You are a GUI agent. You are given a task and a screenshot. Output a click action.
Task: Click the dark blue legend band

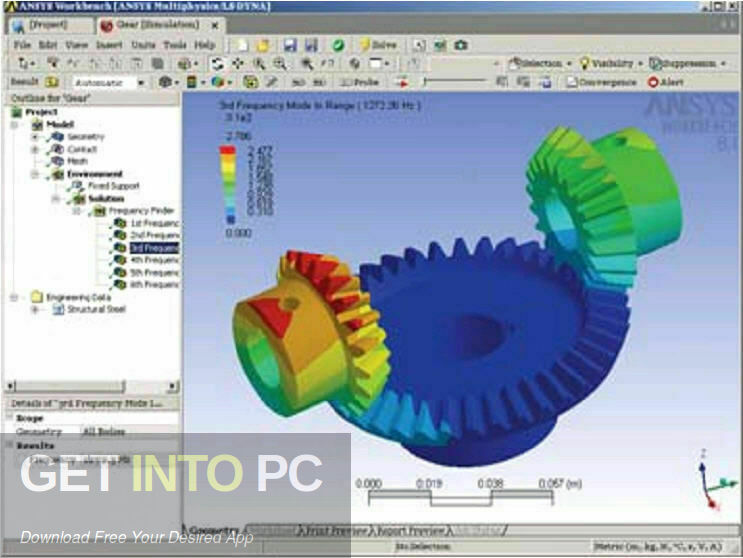(x=230, y=219)
